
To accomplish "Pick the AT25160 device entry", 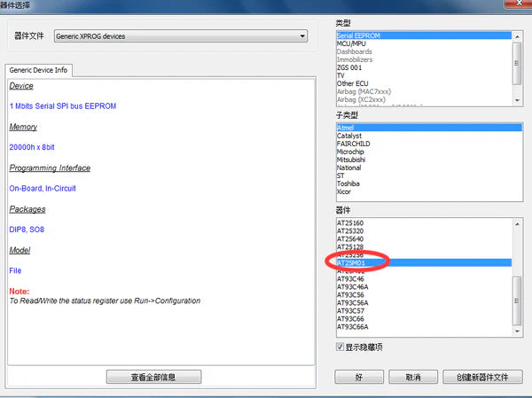I will [350, 222].
